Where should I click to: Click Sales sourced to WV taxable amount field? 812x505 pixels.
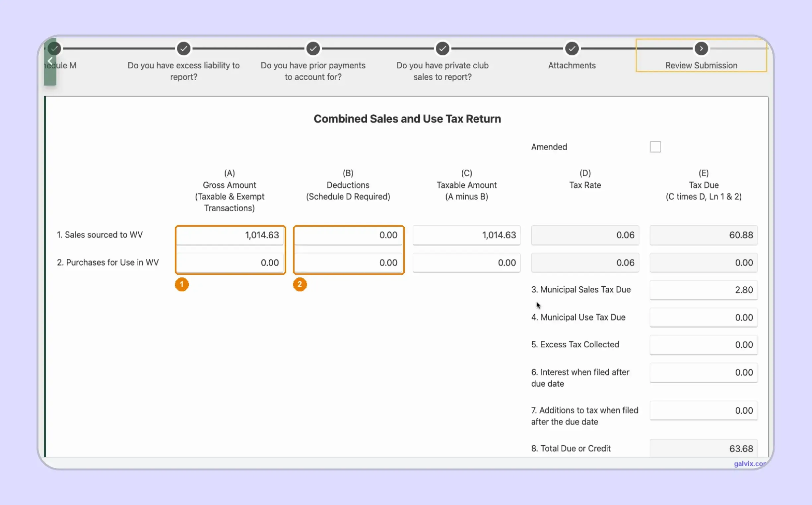click(x=466, y=235)
